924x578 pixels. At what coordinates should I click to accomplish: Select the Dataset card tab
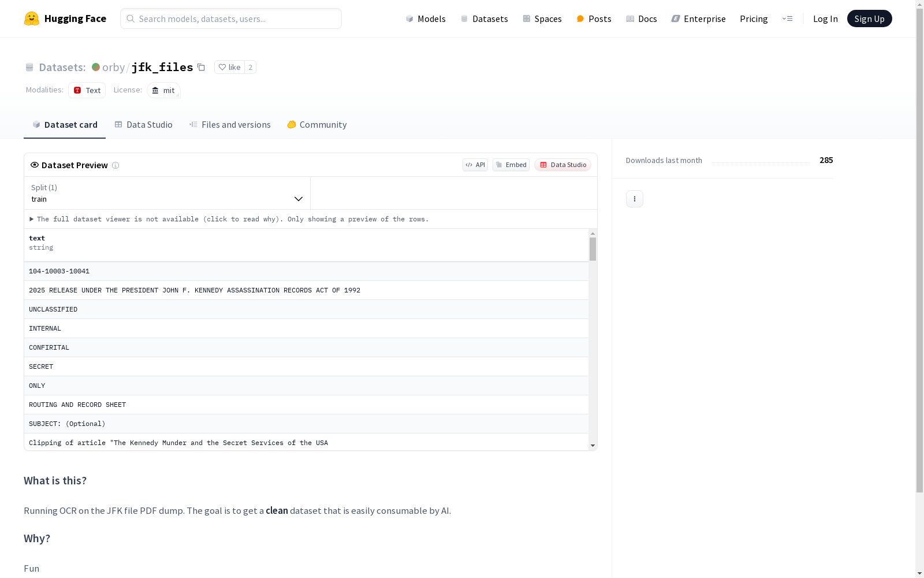(x=65, y=125)
